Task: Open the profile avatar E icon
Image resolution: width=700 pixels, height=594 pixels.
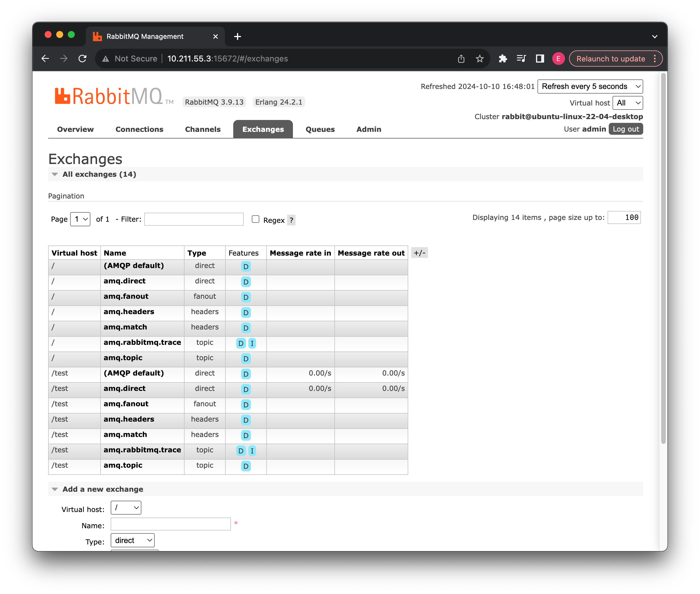Action: pos(558,59)
